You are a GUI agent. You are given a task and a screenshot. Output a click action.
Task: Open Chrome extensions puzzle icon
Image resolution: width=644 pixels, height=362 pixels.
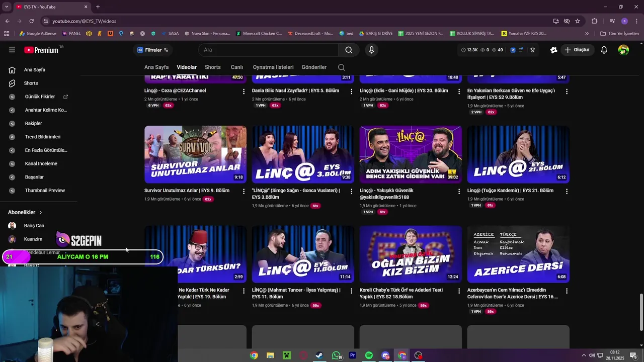click(595, 21)
